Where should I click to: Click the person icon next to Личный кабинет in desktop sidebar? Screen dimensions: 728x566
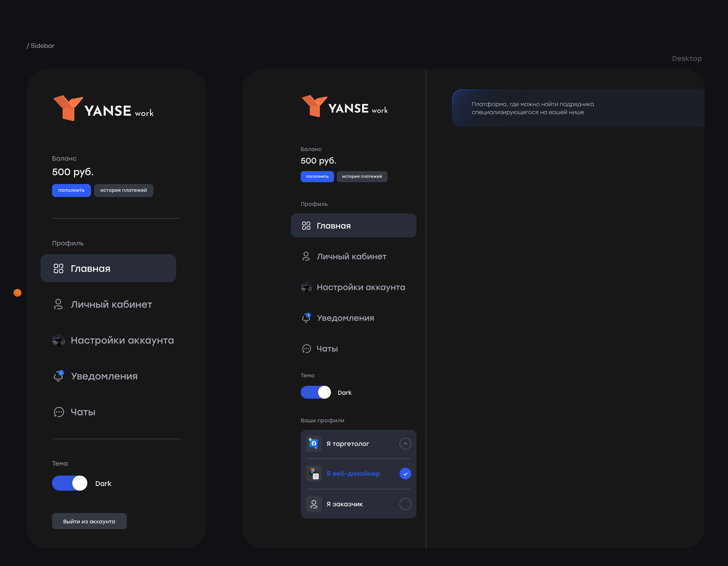[x=306, y=256]
